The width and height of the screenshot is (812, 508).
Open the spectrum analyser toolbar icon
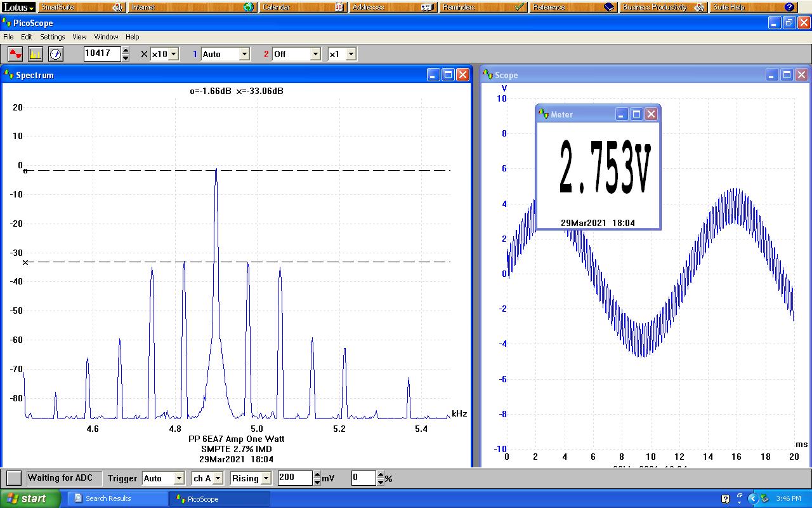(x=36, y=54)
